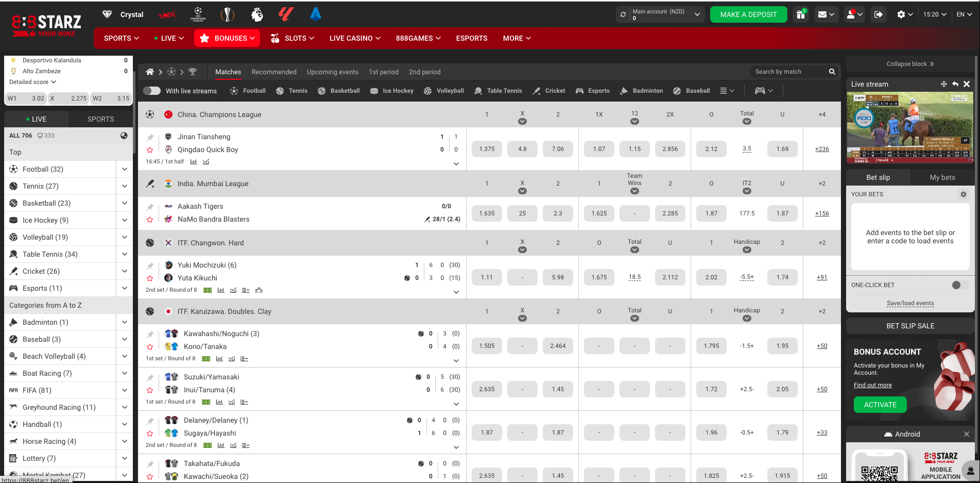The image size is (980, 483).
Task: Open the messages envelope icon
Action: pyautogui.click(x=826, y=14)
